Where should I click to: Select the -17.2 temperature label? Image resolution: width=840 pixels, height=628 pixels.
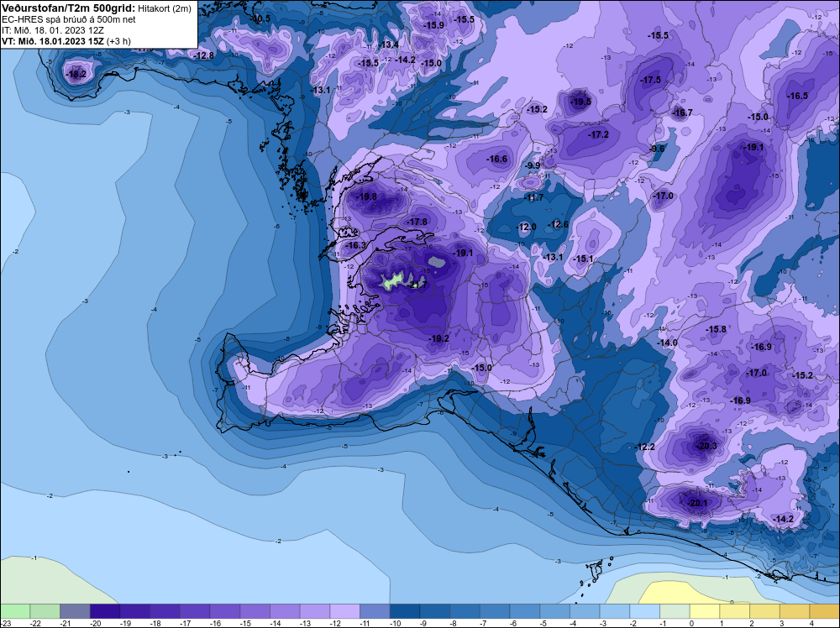pos(598,134)
